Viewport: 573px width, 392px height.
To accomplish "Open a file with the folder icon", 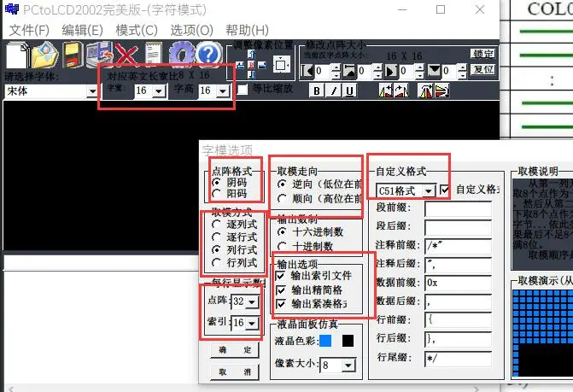I will [x=45, y=56].
